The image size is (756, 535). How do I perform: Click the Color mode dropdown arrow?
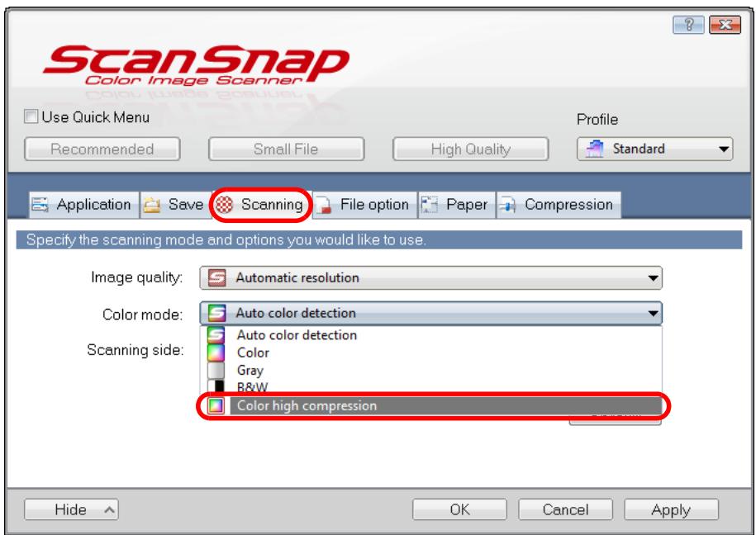(x=653, y=314)
